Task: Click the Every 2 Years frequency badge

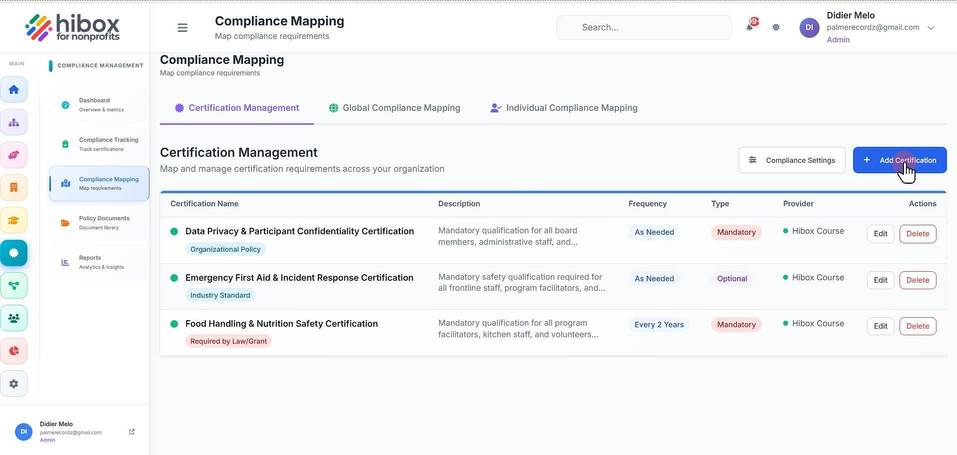Action: (x=659, y=324)
